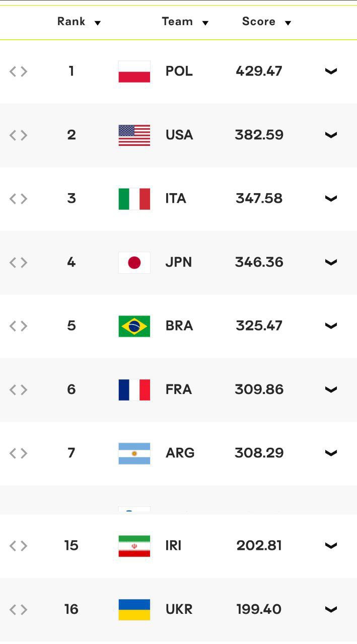Sort by the Team column header
357x644 pixels.
(185, 22)
